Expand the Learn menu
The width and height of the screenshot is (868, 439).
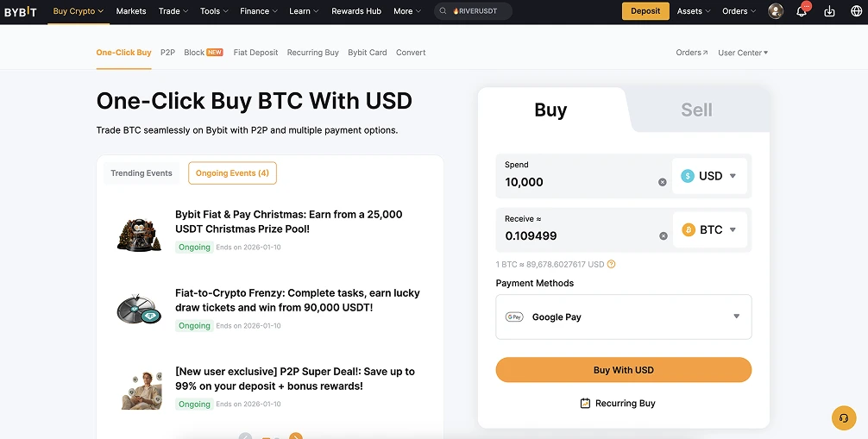point(304,11)
